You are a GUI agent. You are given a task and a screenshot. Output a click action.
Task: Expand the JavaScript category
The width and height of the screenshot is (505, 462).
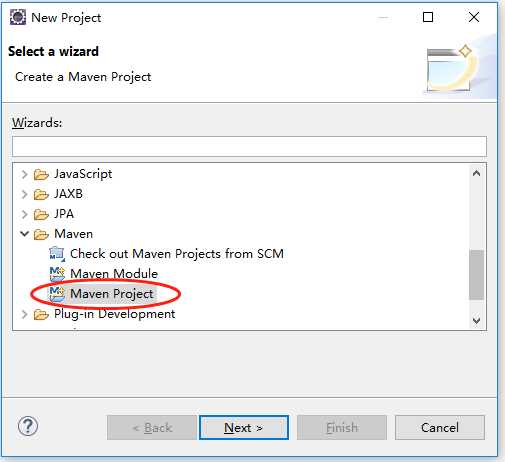(x=24, y=174)
